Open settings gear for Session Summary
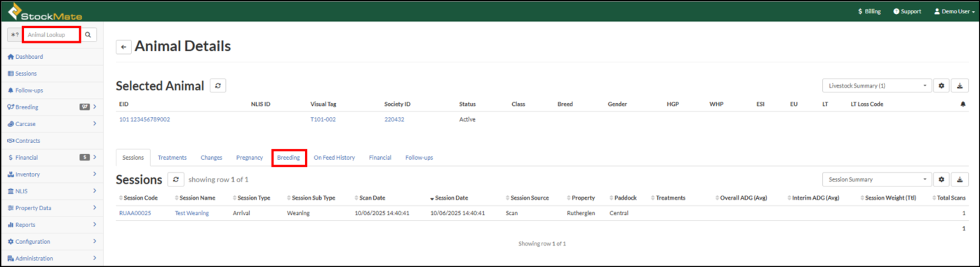The width and height of the screenshot is (980, 267). (942, 179)
